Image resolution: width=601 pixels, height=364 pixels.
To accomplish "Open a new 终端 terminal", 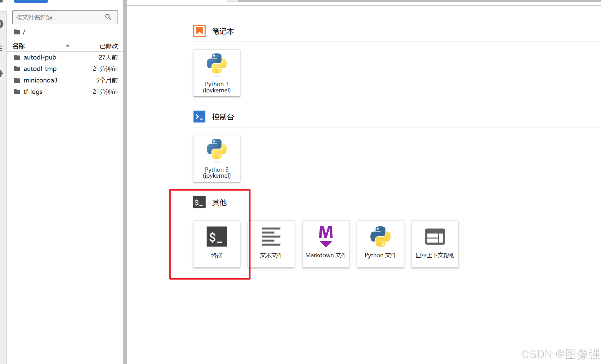I will 216,244.
